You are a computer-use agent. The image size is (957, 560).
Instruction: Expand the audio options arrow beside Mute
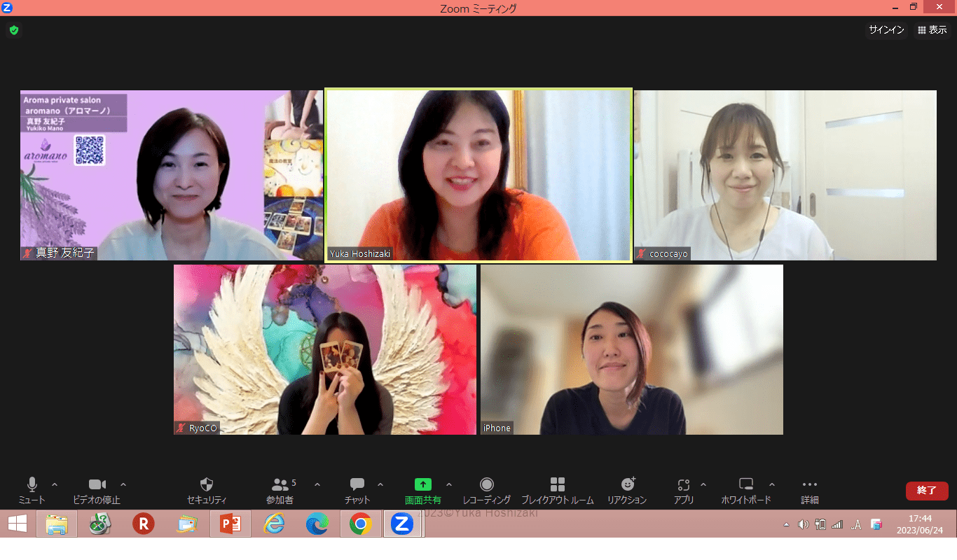point(55,484)
